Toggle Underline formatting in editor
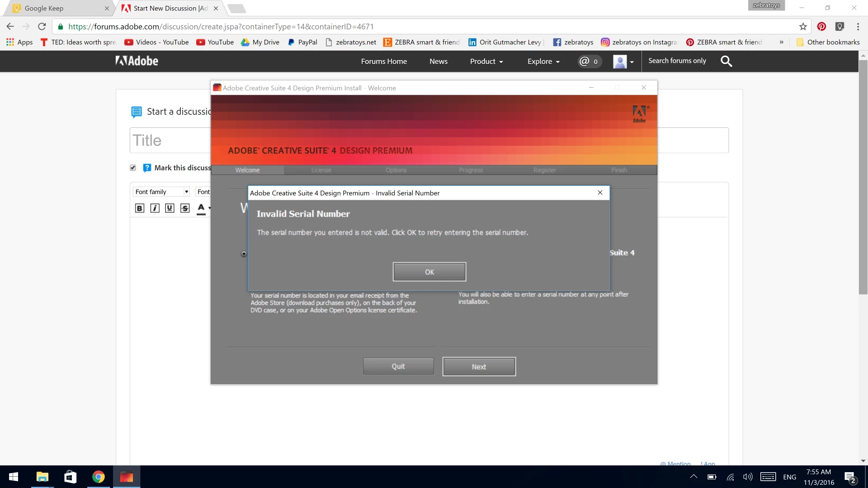This screenshot has height=488, width=868. tap(170, 208)
